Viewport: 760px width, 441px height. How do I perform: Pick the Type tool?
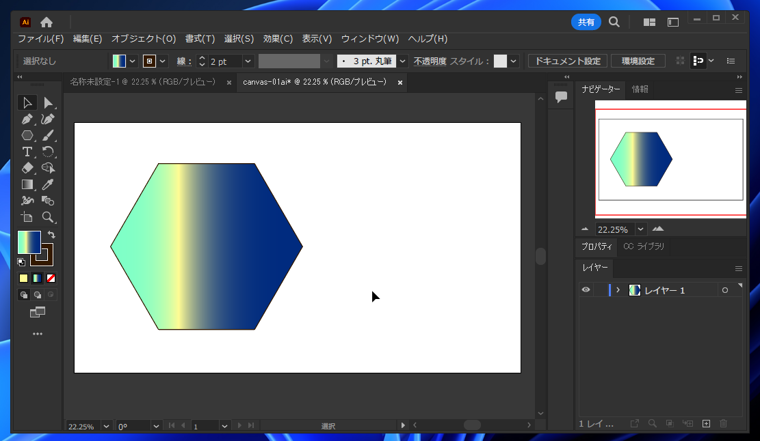tap(27, 152)
